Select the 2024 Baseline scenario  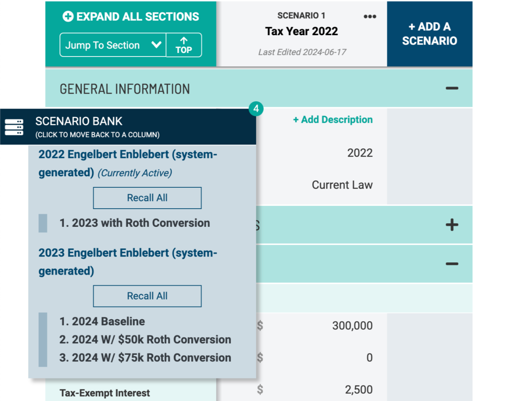point(102,322)
